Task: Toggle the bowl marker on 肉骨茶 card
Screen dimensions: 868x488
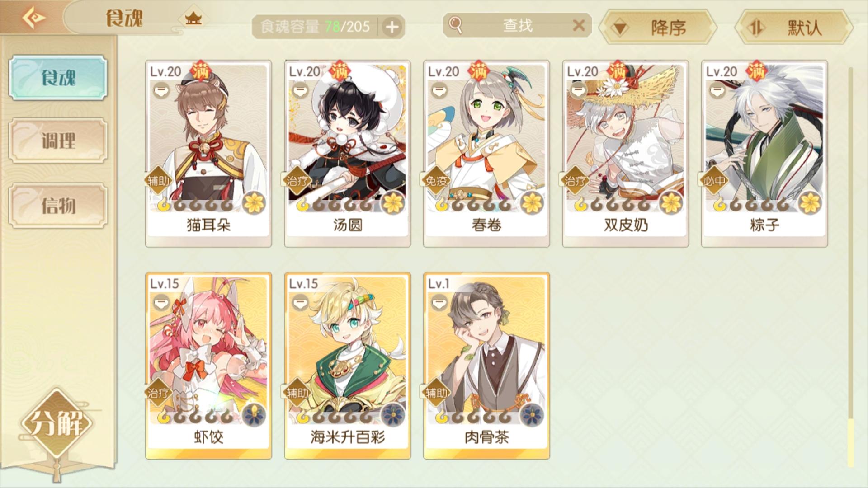Action: click(x=439, y=303)
